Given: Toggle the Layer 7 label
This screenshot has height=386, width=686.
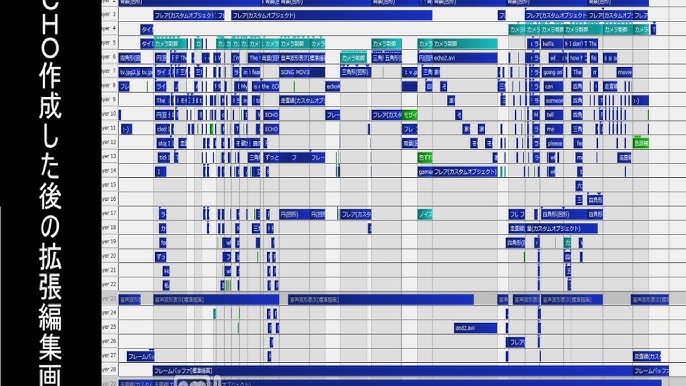Looking at the screenshot, I should (109, 72).
